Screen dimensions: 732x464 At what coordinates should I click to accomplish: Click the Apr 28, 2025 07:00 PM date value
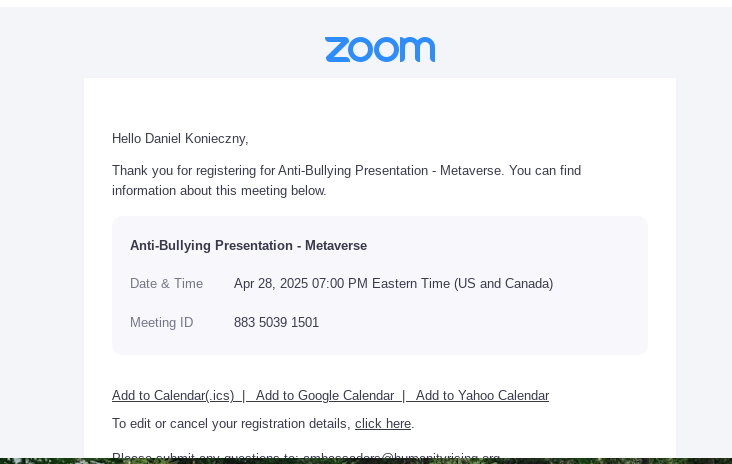[300, 284]
